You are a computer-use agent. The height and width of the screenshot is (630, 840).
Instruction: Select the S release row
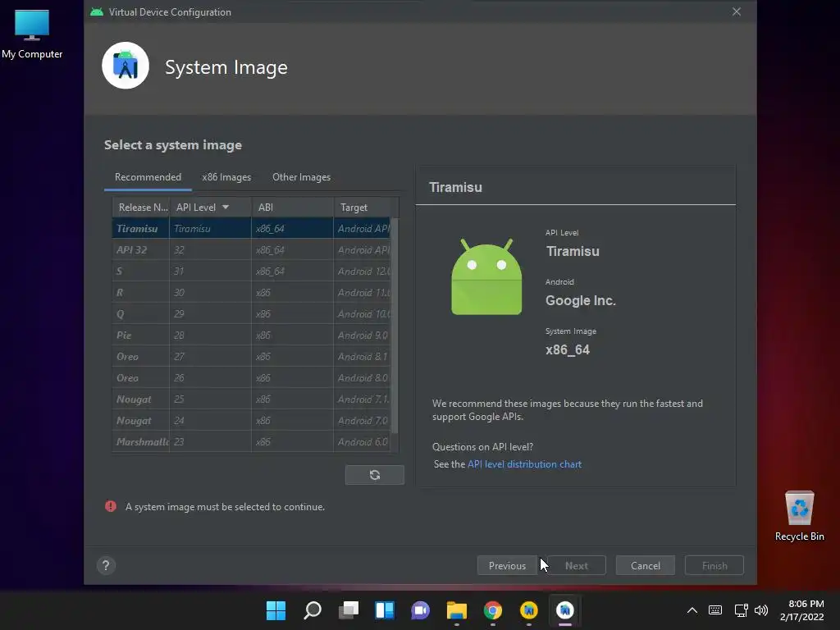pyautogui.click(x=251, y=271)
